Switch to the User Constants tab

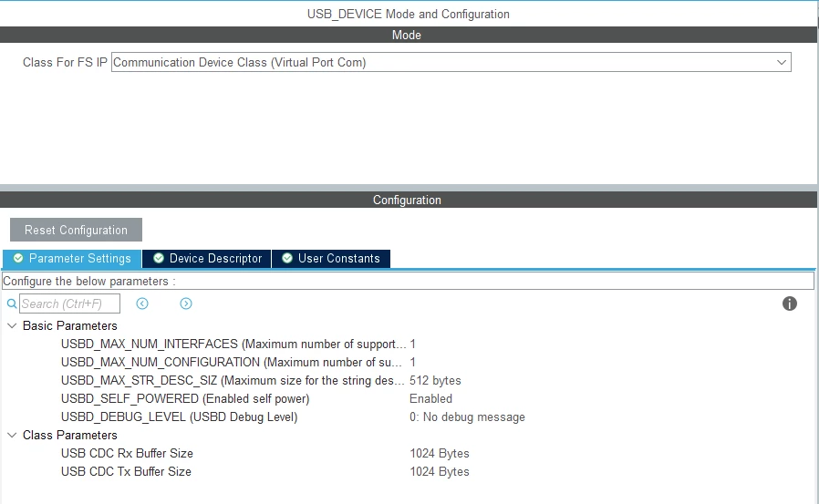(331, 259)
